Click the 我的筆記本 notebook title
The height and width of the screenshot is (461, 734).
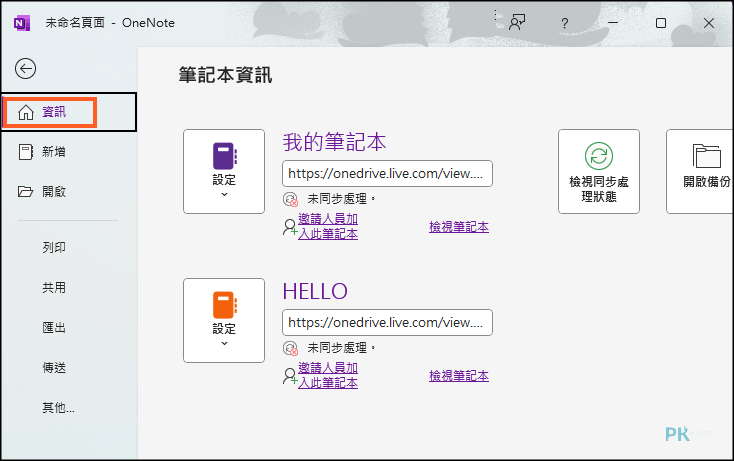click(x=334, y=142)
